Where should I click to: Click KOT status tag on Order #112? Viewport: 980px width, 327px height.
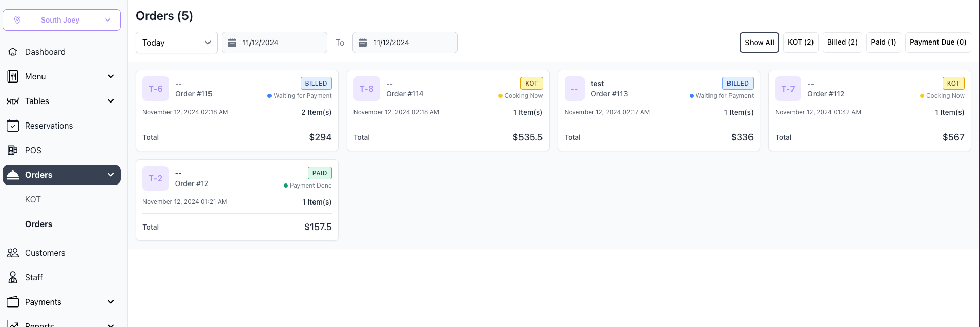point(953,84)
